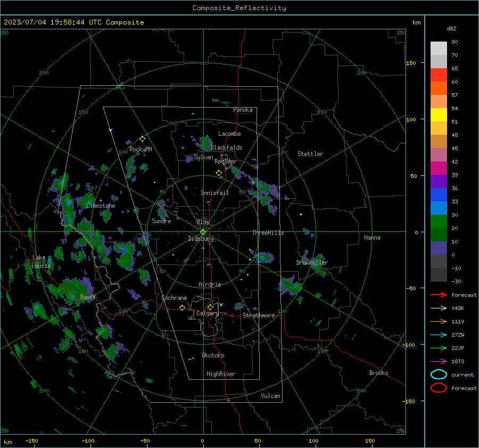The width and height of the screenshot is (479, 448).
Task: Select the light grey 80 dBZ swatch
Action: (439, 48)
